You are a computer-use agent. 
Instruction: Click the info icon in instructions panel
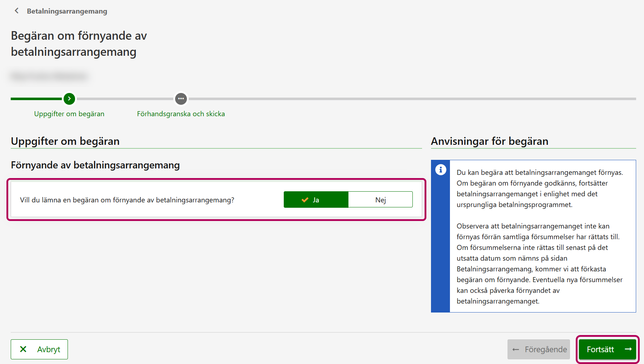[x=441, y=169]
